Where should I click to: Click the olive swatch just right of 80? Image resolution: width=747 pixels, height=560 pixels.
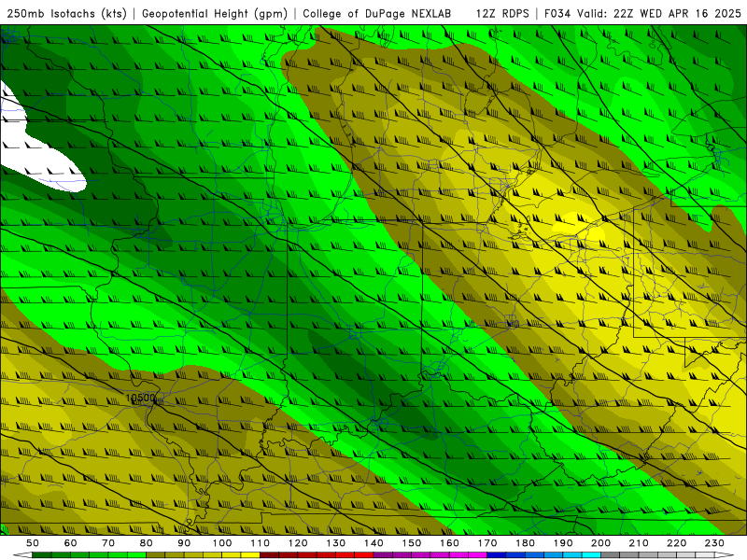pyautogui.click(x=155, y=555)
